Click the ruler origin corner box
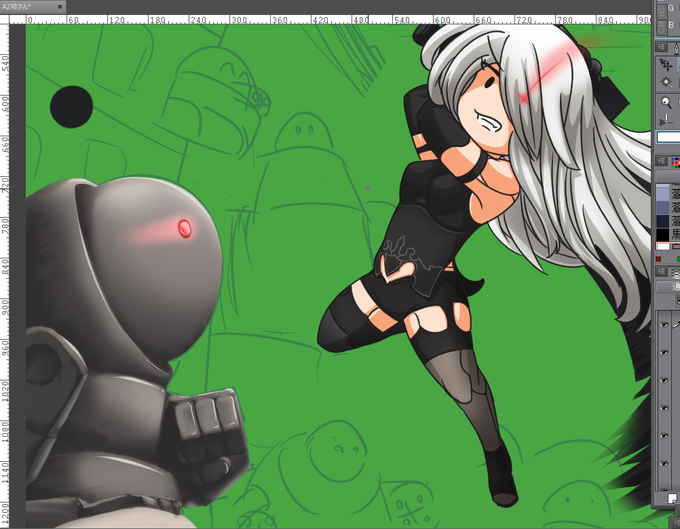This screenshot has width=680, height=529. pos(4,20)
